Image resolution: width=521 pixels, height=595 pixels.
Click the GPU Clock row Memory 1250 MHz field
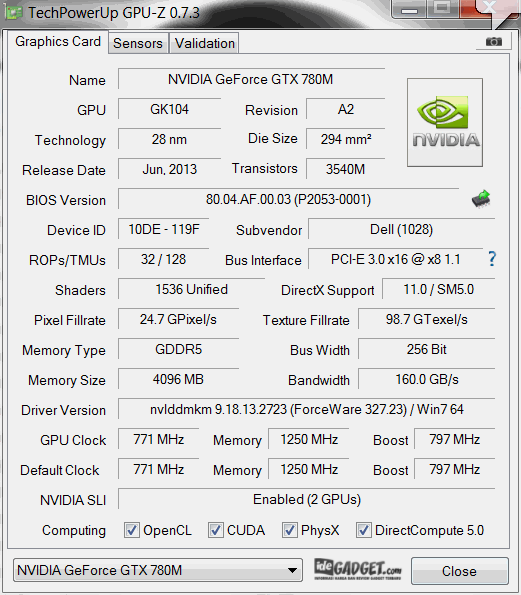click(309, 439)
